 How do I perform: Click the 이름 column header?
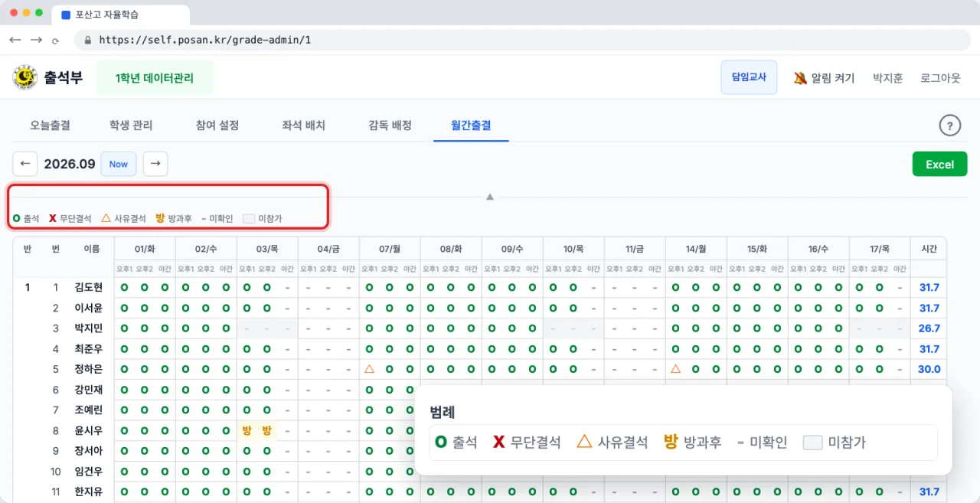(92, 249)
